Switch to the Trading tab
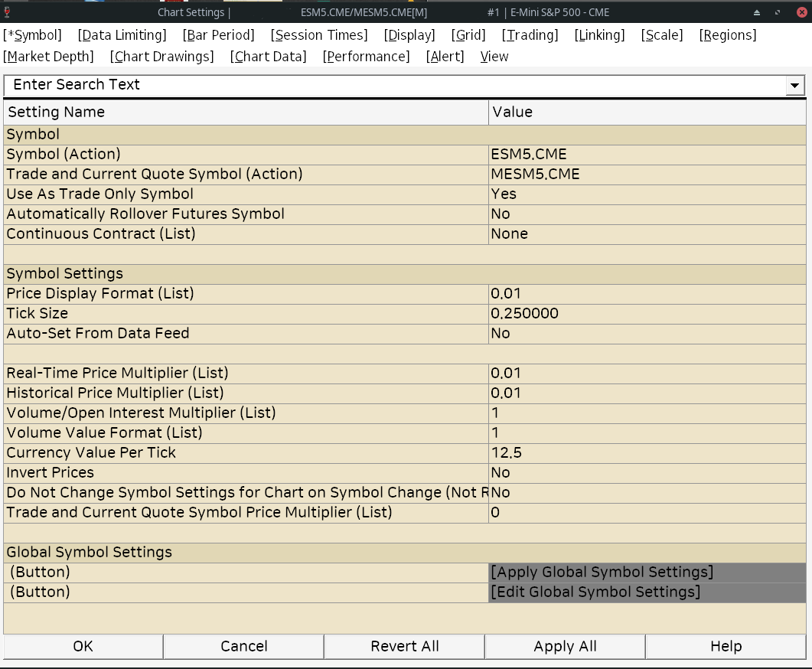Screen dimensions: 812x669 tap(530, 35)
